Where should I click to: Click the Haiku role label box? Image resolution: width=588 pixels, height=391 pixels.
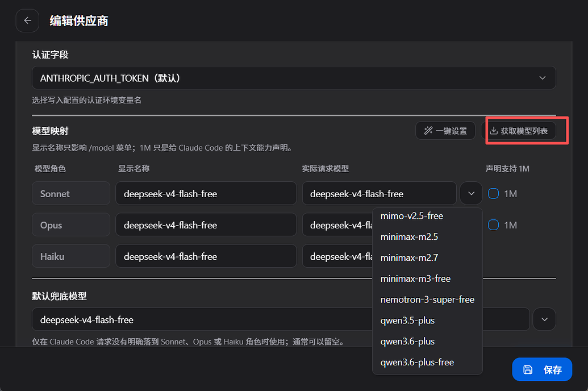[71, 256]
